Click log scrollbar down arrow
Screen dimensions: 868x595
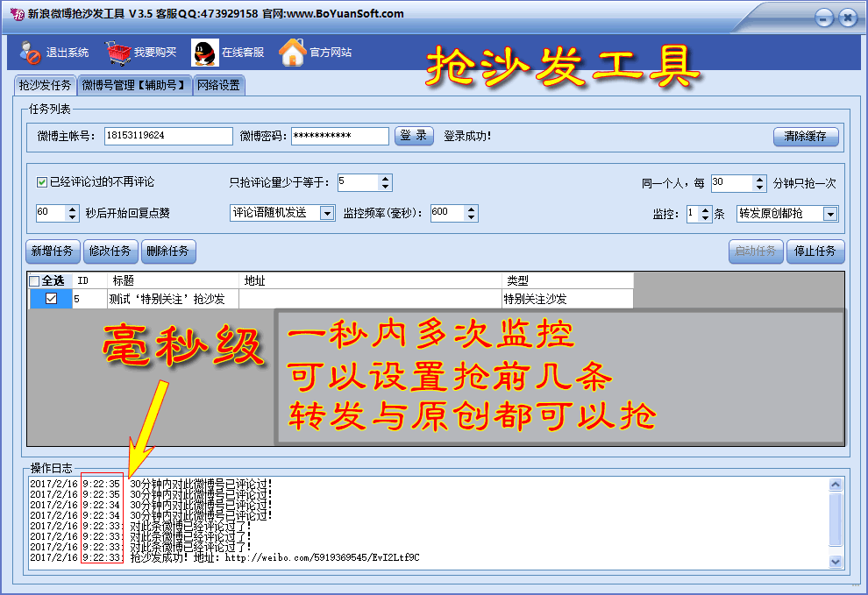(836, 561)
